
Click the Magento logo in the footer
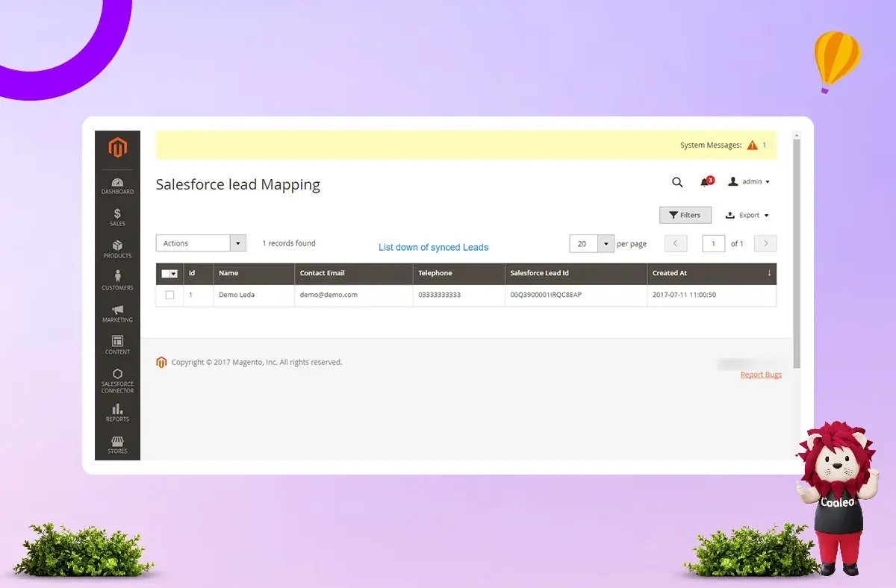click(161, 363)
